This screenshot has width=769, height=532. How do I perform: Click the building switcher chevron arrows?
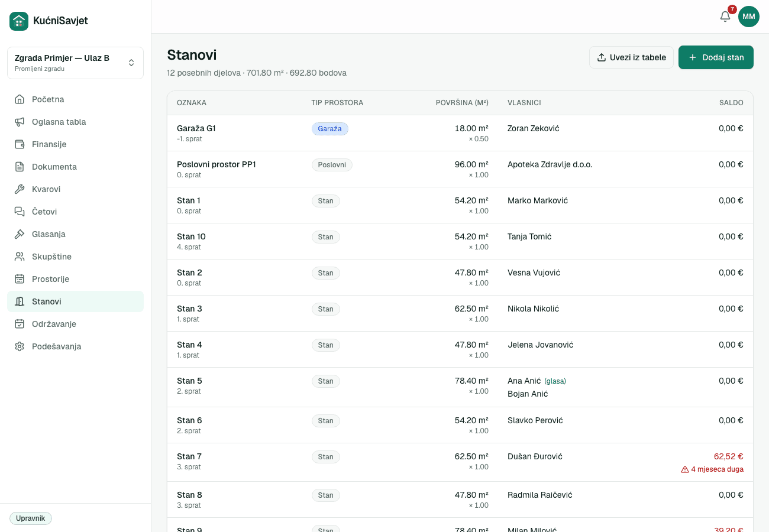pyautogui.click(x=131, y=63)
